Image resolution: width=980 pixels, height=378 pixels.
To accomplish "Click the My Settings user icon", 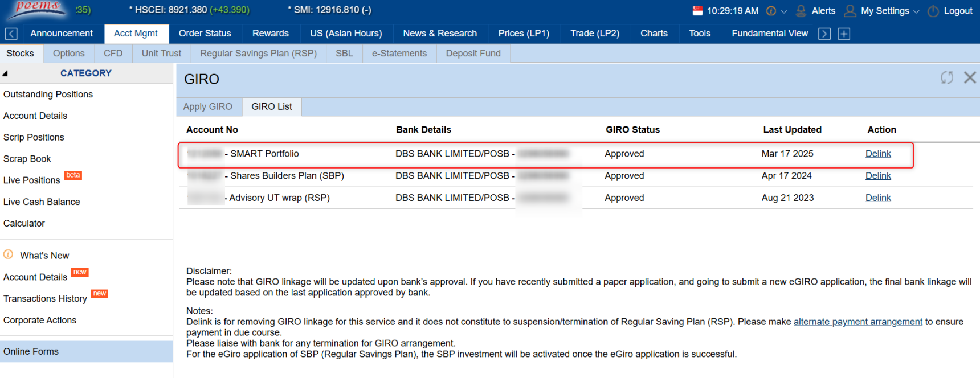I will 850,11.
